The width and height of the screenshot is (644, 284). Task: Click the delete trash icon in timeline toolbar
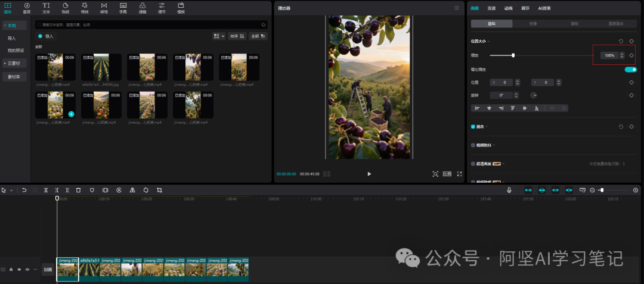coord(79,190)
